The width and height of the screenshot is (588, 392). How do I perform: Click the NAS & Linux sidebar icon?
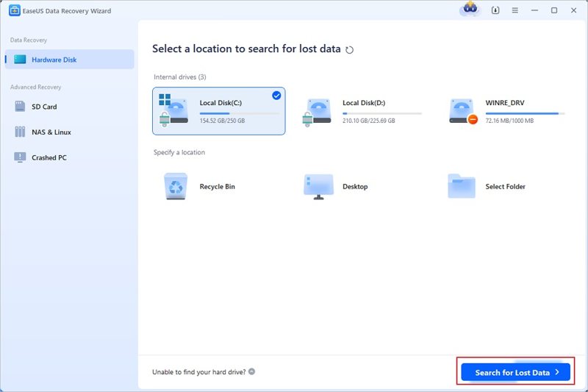20,132
